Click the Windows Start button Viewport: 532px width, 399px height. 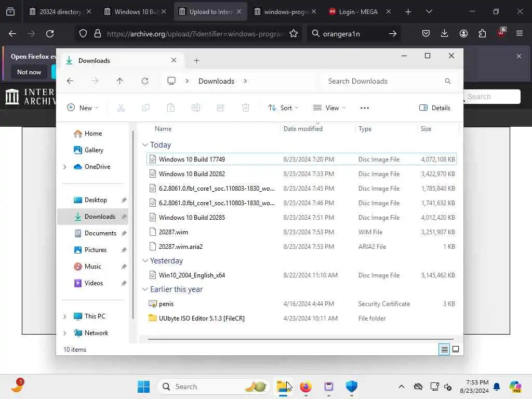[143, 387]
